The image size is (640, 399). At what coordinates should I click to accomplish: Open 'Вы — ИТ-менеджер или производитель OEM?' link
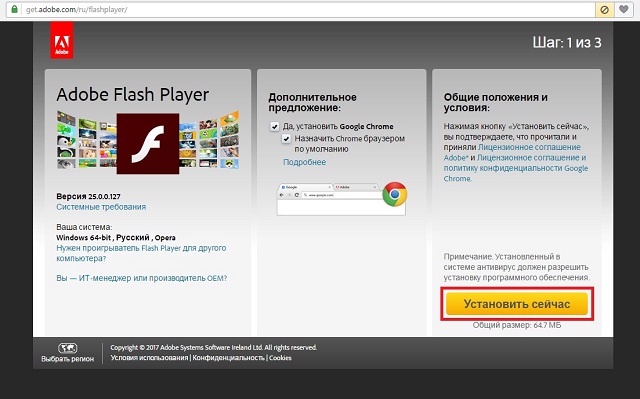coord(142,278)
